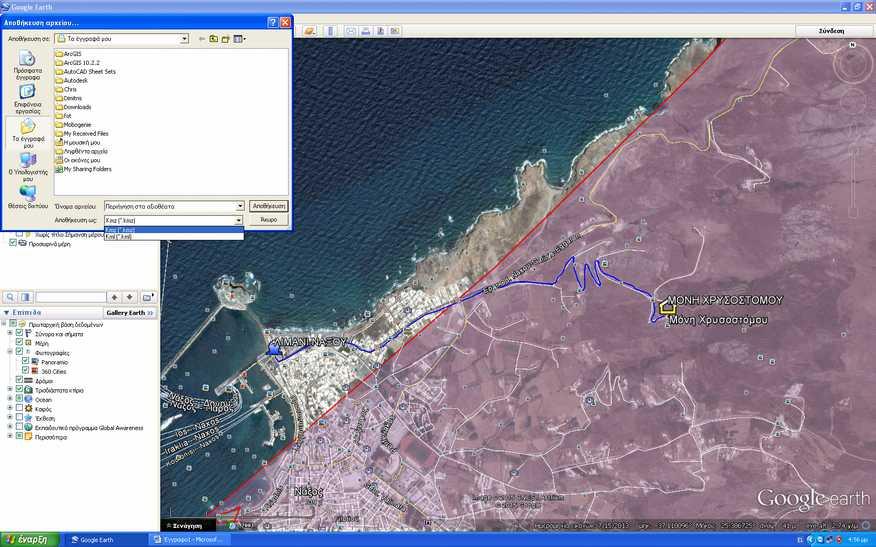Open the Αποθήκευση σε location dropdown
The width and height of the screenshot is (876, 547).
coord(184,39)
